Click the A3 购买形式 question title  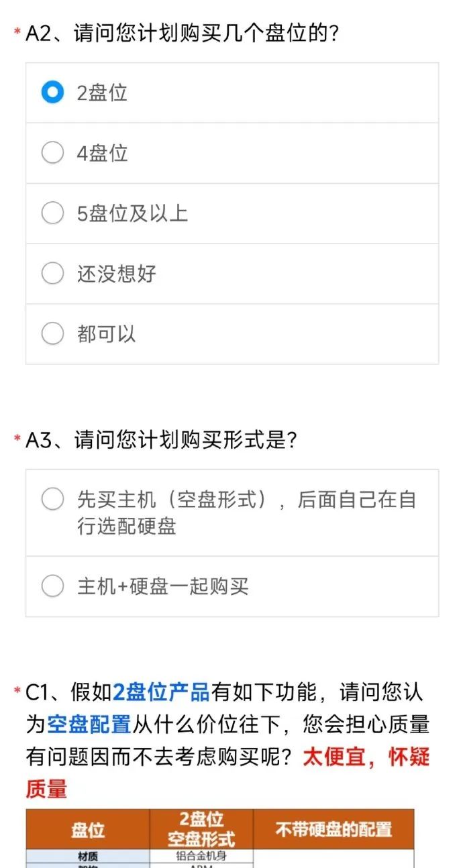pyautogui.click(x=161, y=440)
